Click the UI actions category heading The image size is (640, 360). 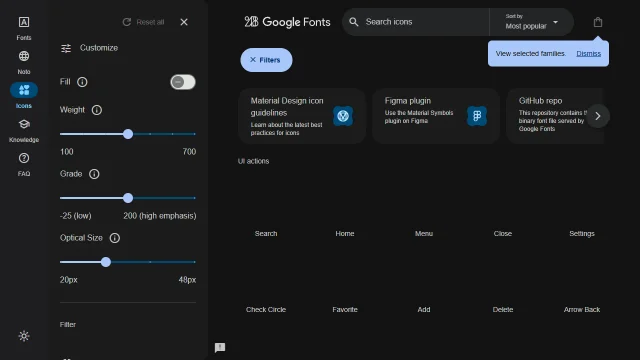pyautogui.click(x=253, y=161)
